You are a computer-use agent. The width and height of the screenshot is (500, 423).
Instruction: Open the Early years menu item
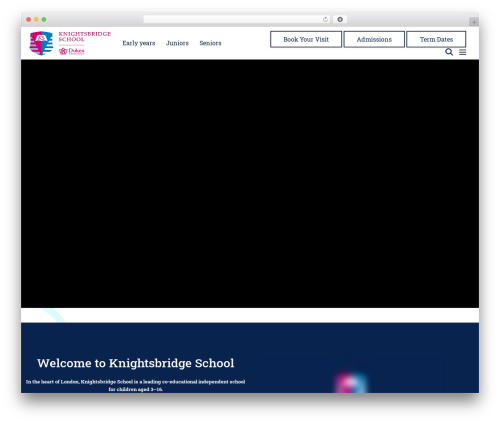[139, 43]
